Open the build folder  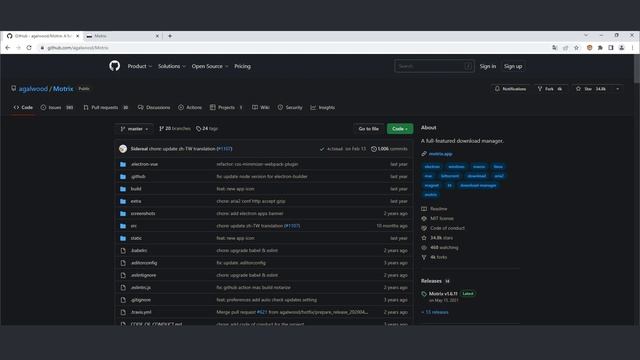pyautogui.click(x=136, y=189)
